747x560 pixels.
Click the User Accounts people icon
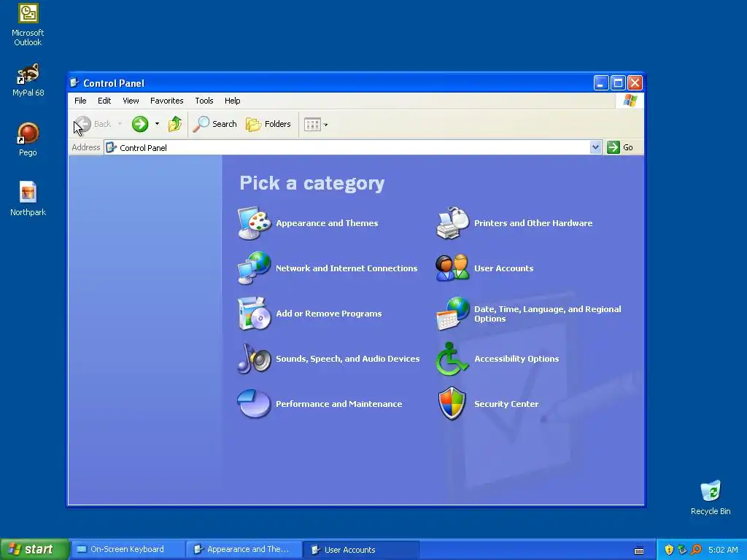point(452,268)
